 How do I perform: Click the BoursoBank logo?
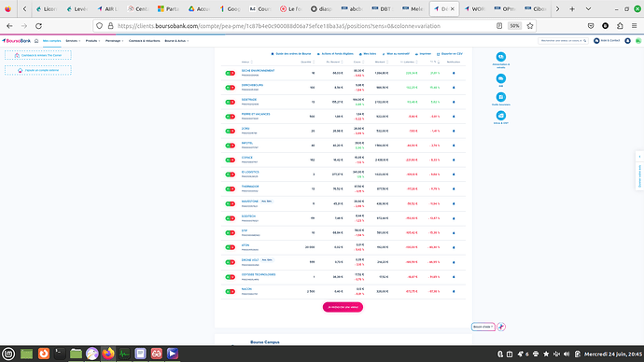tap(17, 41)
